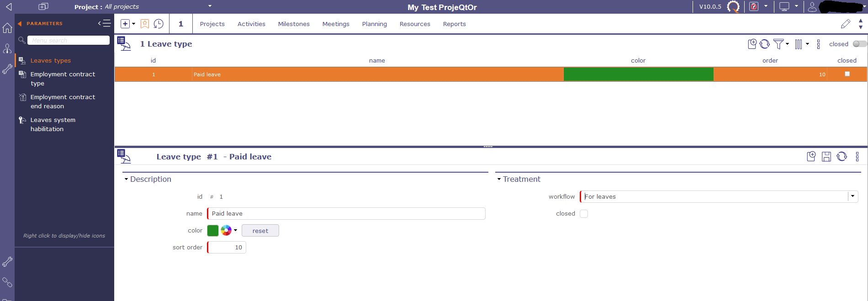Viewport: 868px width, 301px height.
Task: Open favorites with the orange bookmark star
Action: pyautogui.click(x=145, y=24)
